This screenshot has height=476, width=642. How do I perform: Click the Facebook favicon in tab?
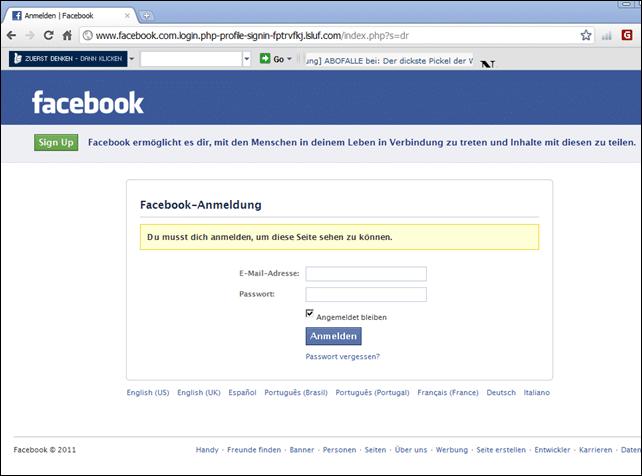(17, 16)
